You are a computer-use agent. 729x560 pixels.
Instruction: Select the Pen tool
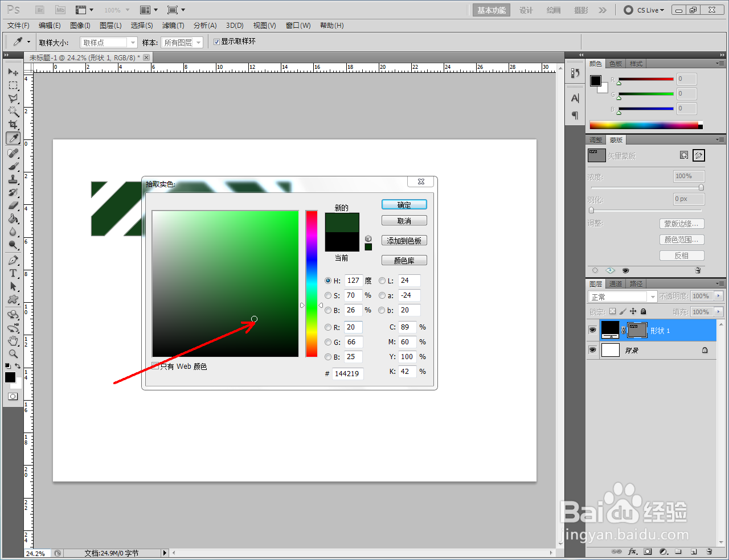pyautogui.click(x=13, y=260)
